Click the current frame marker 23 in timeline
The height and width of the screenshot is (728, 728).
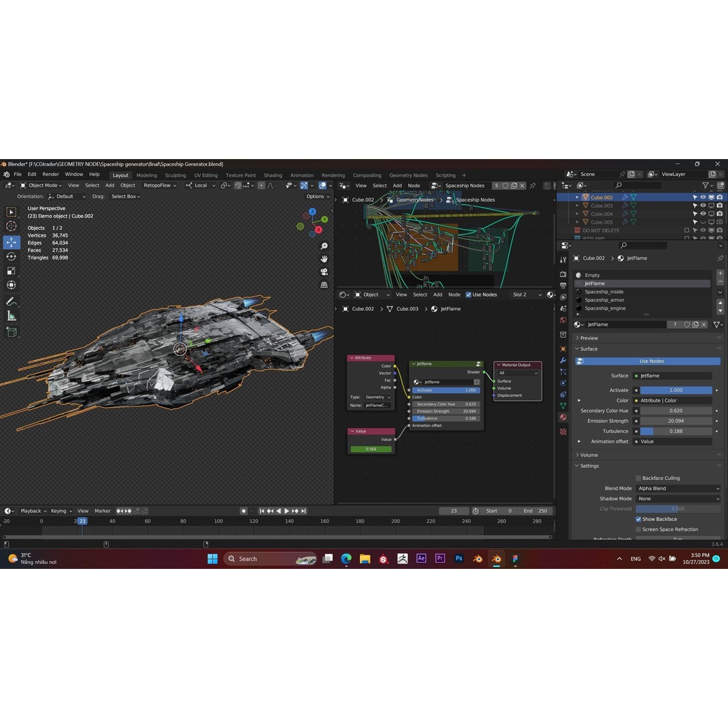pos(82,521)
